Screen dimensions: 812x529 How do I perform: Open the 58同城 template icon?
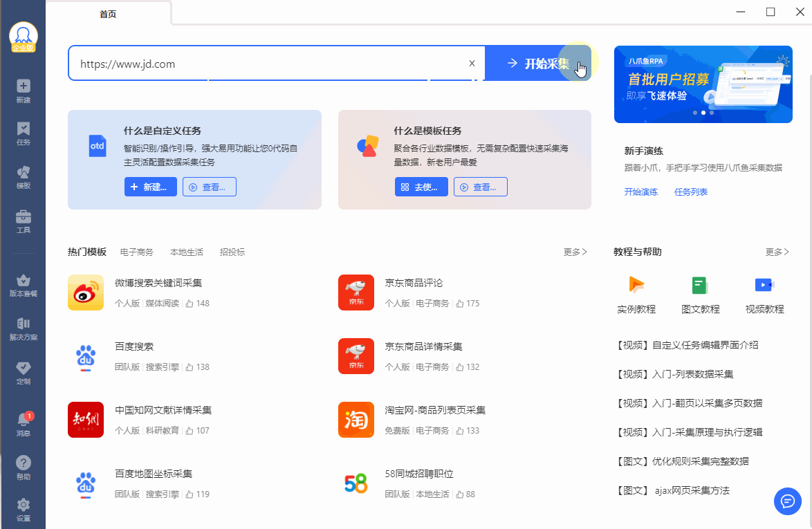[356, 483]
